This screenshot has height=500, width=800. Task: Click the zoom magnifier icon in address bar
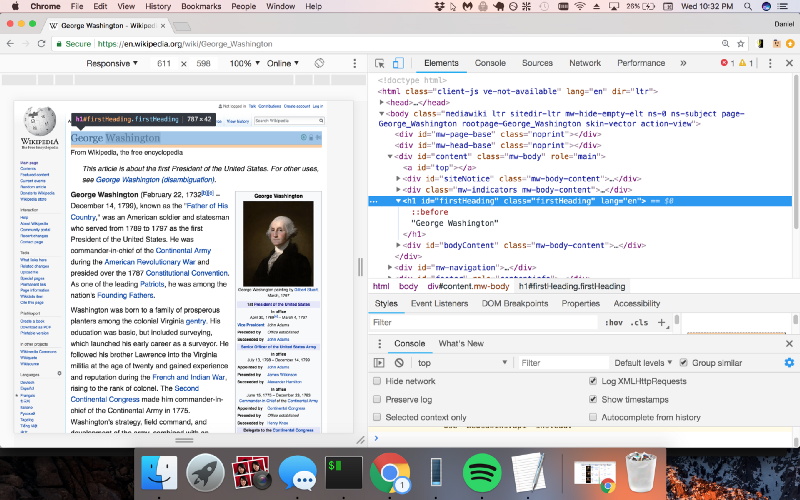point(726,44)
